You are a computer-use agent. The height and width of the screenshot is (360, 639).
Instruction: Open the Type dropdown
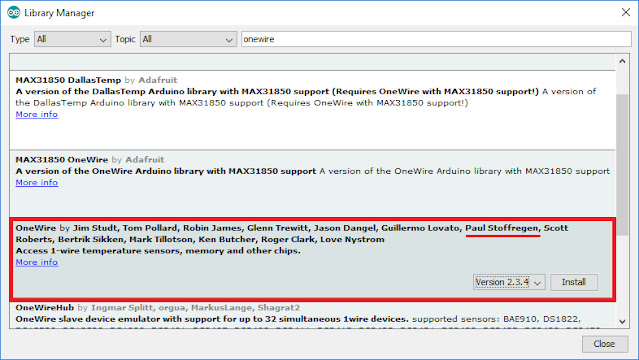pos(72,39)
